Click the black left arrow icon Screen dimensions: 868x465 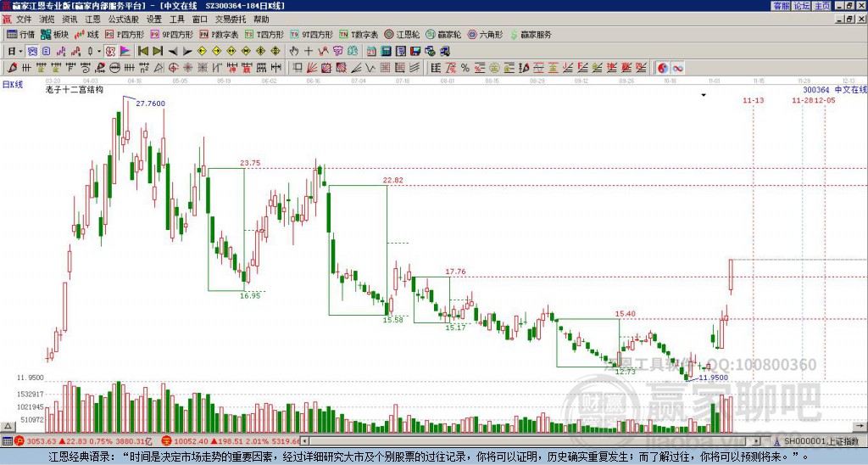pos(173,52)
